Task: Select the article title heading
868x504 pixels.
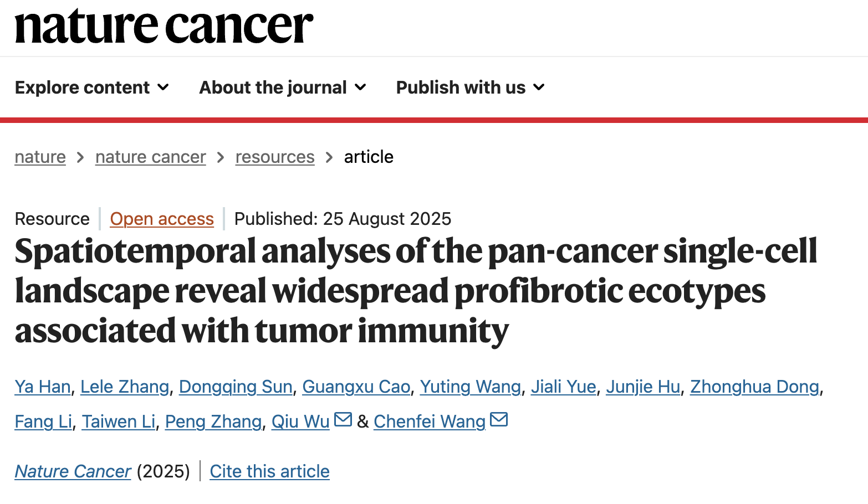Action: coord(416,291)
